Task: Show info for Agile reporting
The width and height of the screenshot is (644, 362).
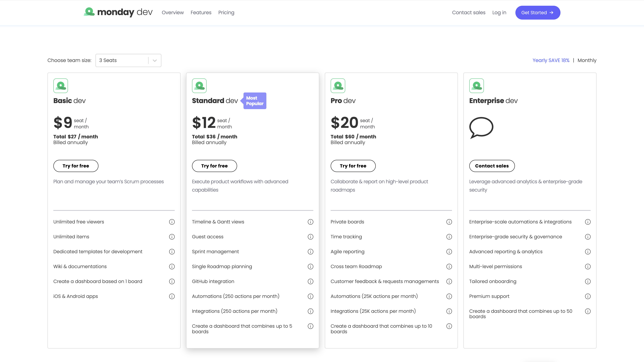Action: click(449, 251)
